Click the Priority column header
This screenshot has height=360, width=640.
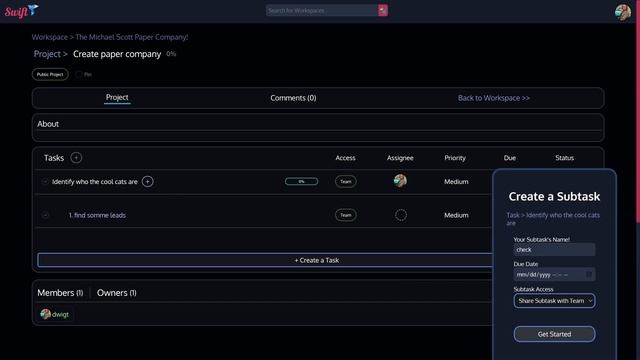click(455, 158)
